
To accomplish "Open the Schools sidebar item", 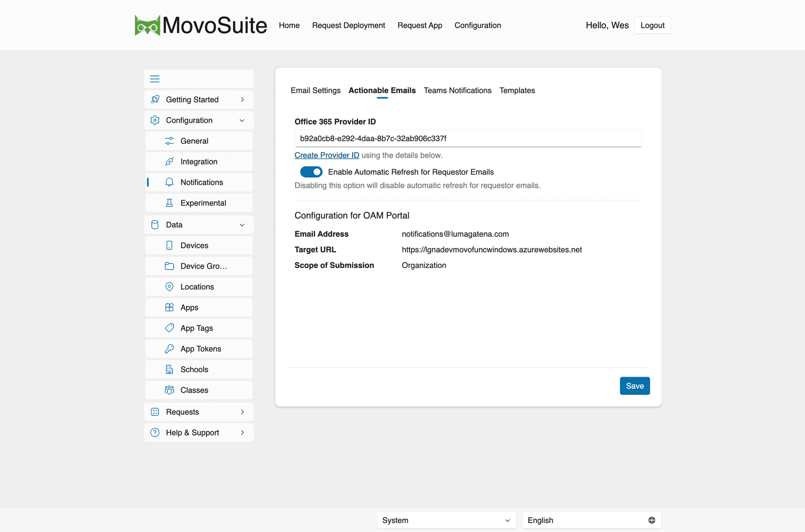I will tap(199, 369).
